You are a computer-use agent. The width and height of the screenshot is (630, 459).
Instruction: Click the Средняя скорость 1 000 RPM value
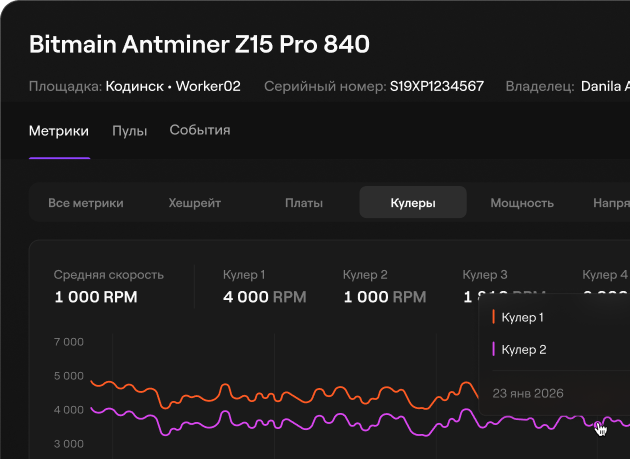(x=96, y=297)
